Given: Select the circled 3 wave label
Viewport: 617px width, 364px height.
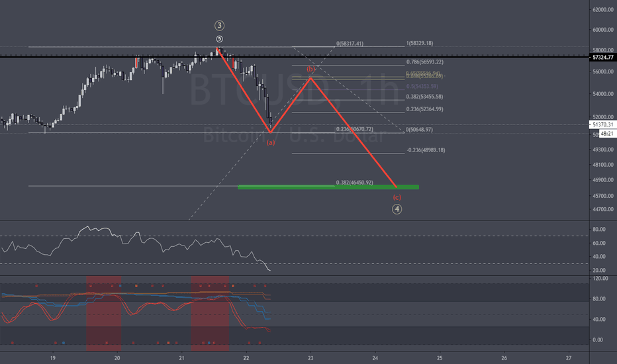Looking at the screenshot, I should (x=219, y=26).
